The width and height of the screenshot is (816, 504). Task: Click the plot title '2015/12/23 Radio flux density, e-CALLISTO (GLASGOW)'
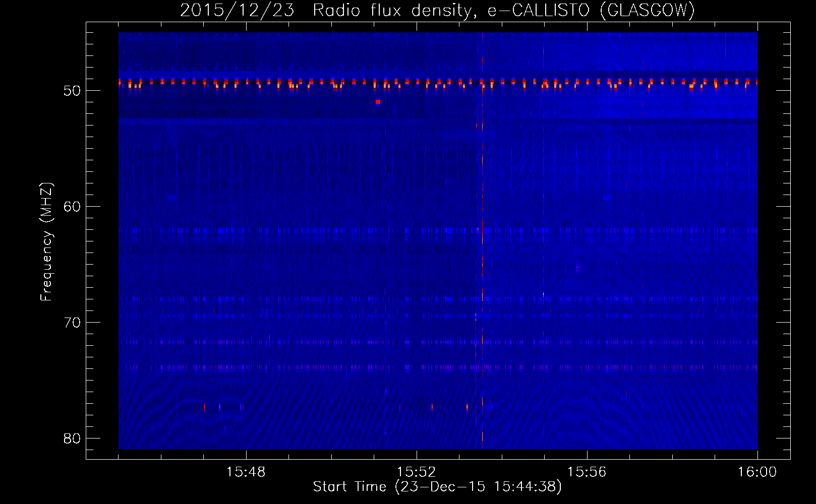coord(437,10)
